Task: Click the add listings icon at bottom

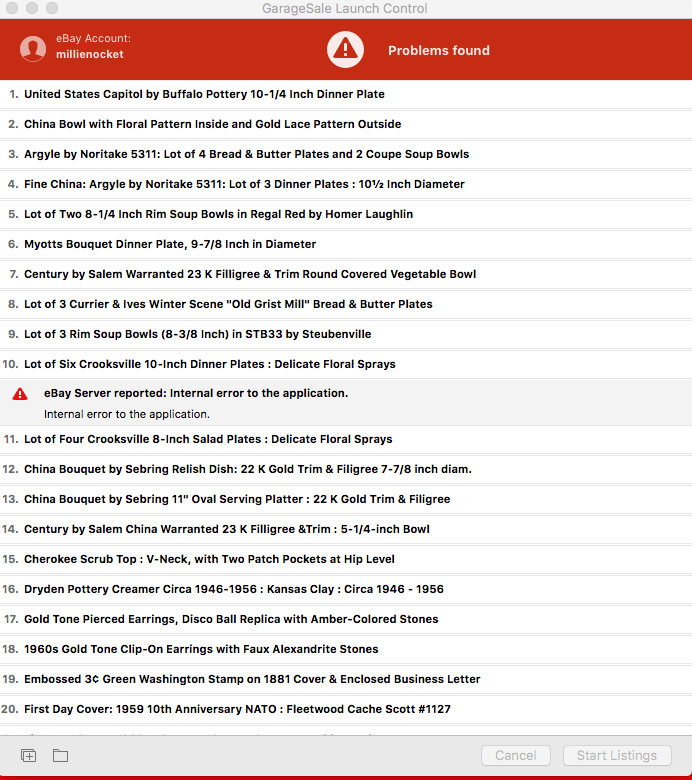Action: click(28, 755)
